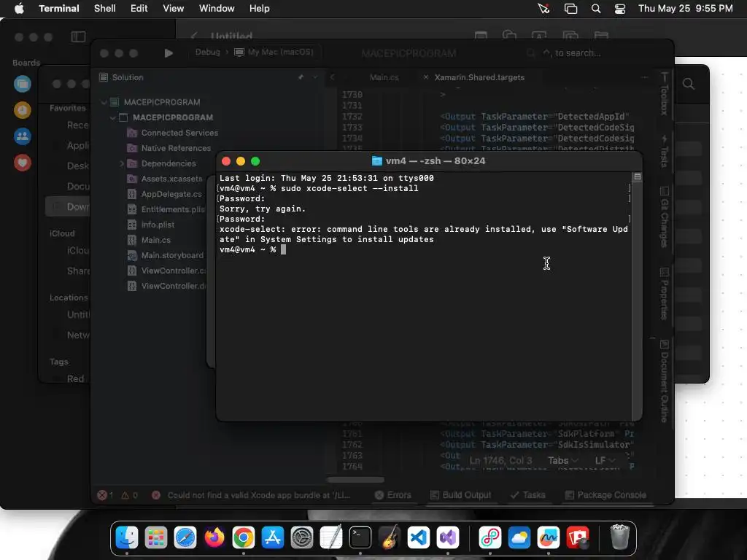This screenshot has height=560, width=747.
Task: Open the LF line ending dropdown
Action: coord(605,461)
